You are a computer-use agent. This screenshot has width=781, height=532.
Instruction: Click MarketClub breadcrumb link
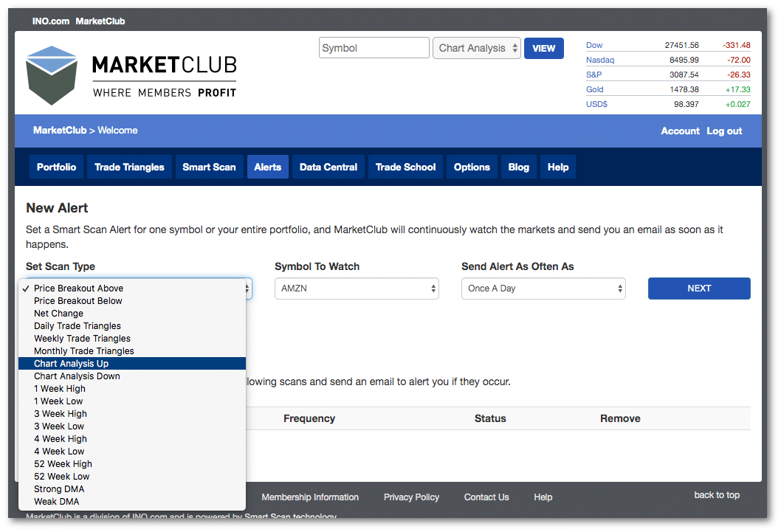[60, 131]
